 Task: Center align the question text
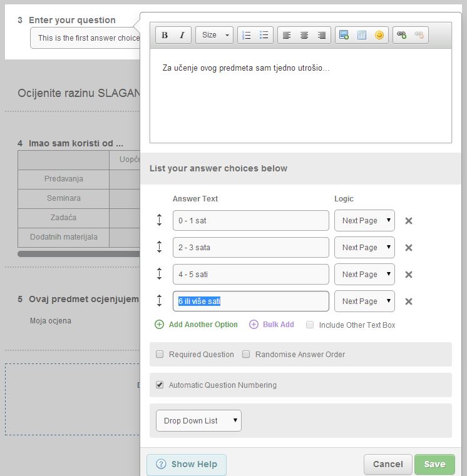tap(304, 35)
